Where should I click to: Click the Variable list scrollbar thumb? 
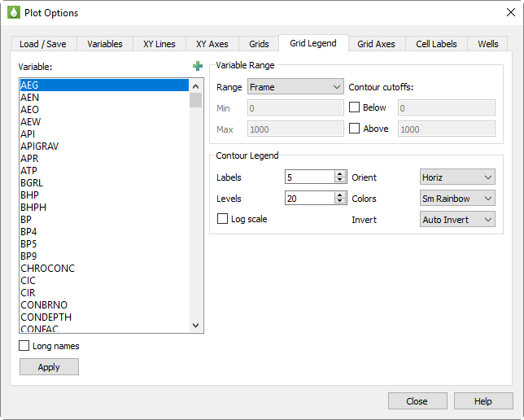(196, 100)
